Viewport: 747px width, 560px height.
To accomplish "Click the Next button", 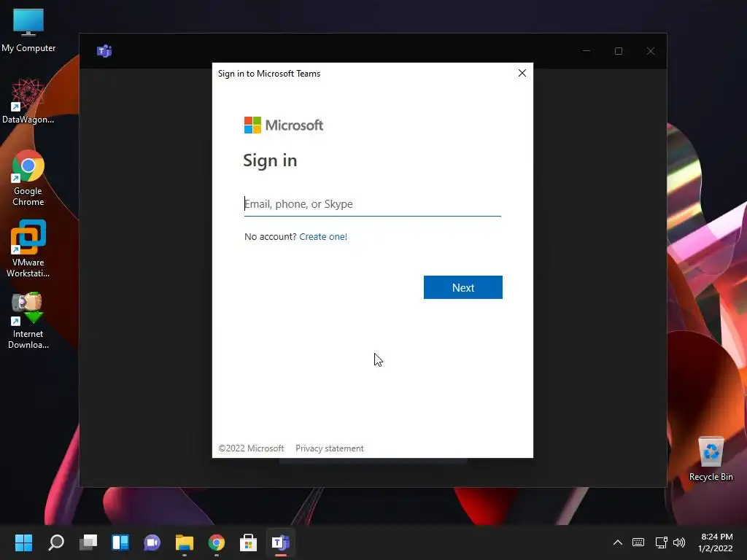I will click(463, 287).
